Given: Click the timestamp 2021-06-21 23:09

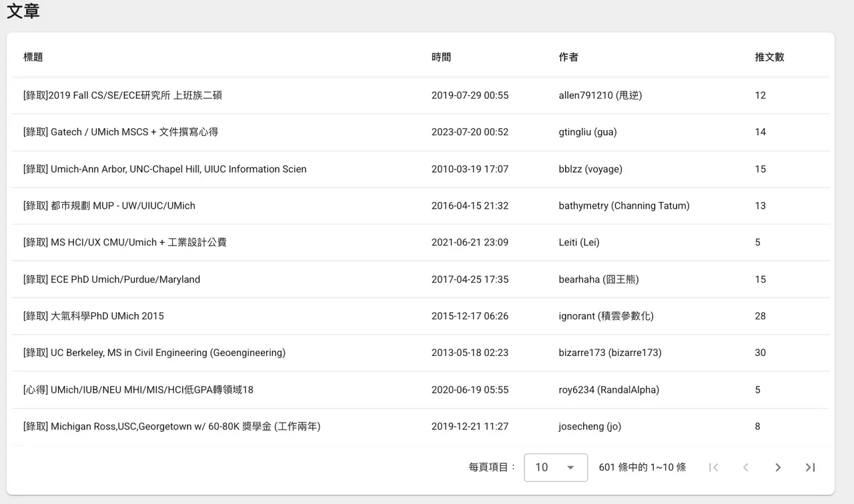Looking at the screenshot, I should pos(470,243).
